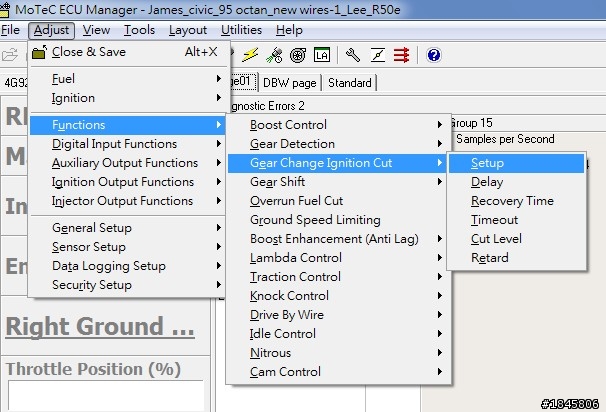Image resolution: width=606 pixels, height=412 pixels.
Task: Open the View menu
Action: pos(96,30)
